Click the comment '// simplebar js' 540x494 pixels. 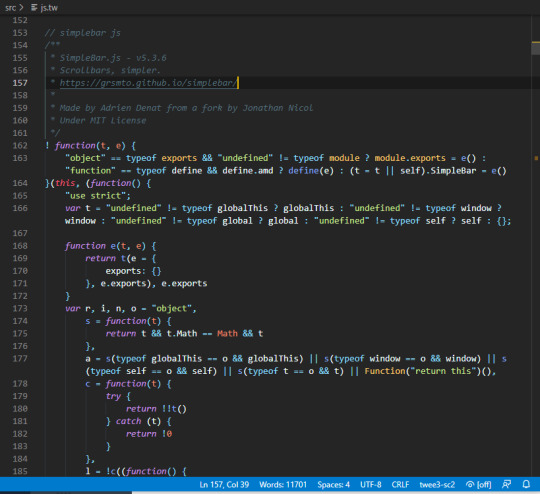tap(83, 33)
